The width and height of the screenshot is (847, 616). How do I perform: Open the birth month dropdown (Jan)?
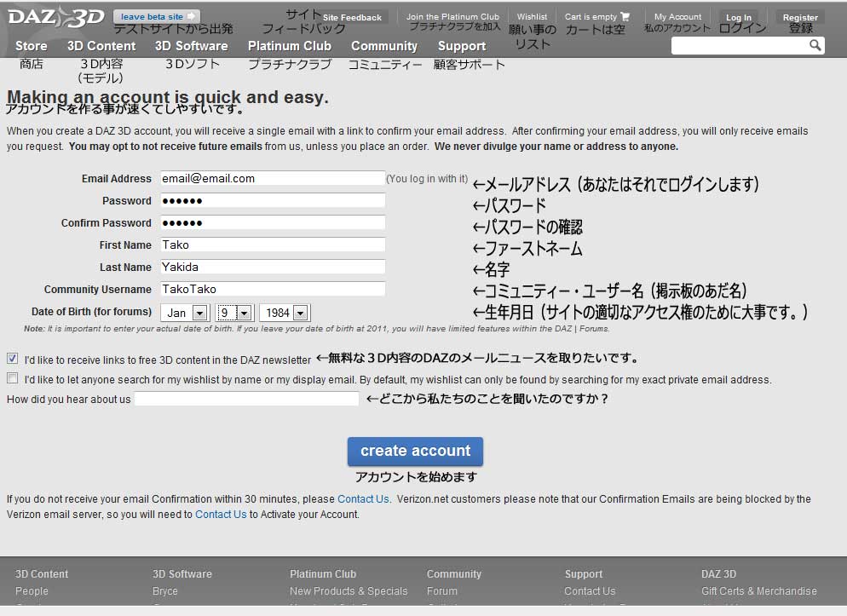(185, 313)
